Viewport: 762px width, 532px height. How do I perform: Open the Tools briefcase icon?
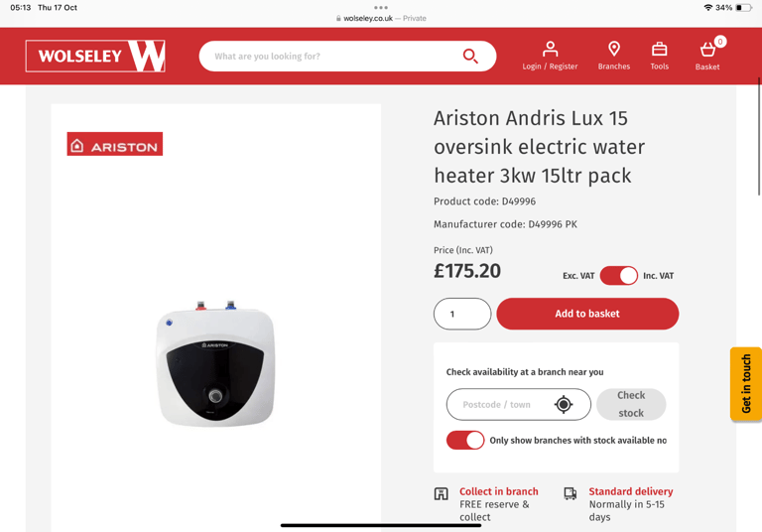coord(659,49)
